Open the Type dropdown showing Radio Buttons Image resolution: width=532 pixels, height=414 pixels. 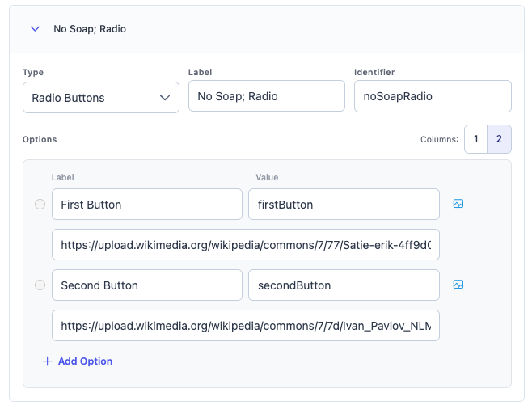(101, 97)
